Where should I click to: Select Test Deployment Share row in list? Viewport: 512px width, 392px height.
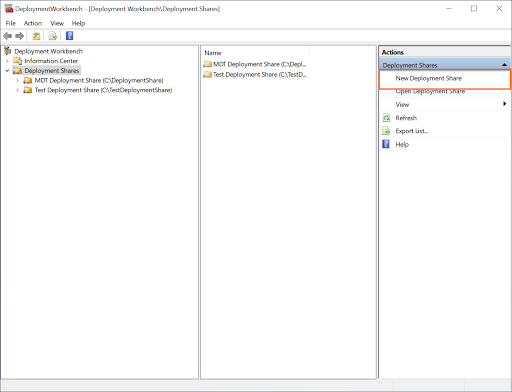click(255, 74)
